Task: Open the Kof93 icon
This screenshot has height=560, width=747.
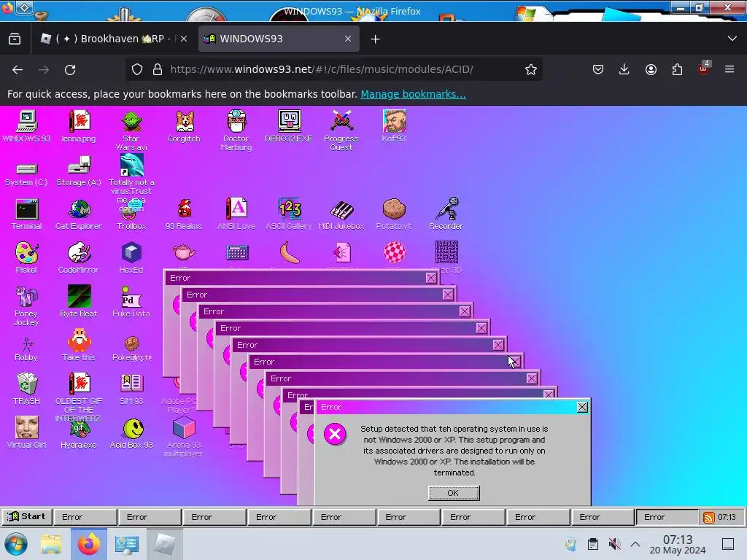Action: (393, 126)
